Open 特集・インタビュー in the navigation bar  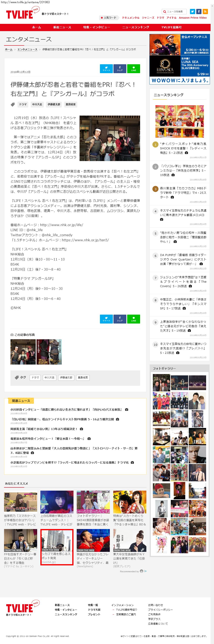[x=97, y=27]
